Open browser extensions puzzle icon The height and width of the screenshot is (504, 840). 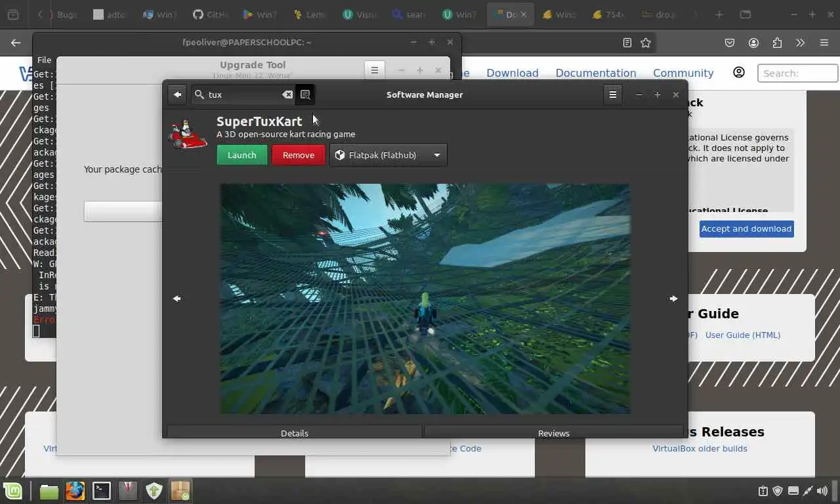(x=777, y=43)
